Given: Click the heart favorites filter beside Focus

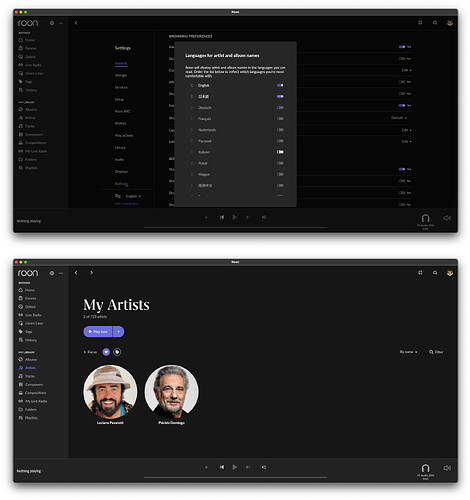Looking at the screenshot, I should pyautogui.click(x=106, y=352).
